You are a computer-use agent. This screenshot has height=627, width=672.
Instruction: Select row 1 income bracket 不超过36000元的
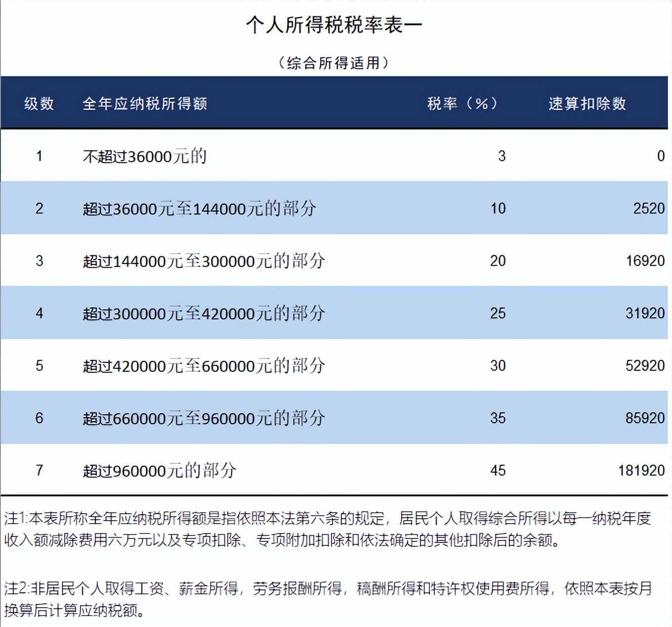pos(145,156)
